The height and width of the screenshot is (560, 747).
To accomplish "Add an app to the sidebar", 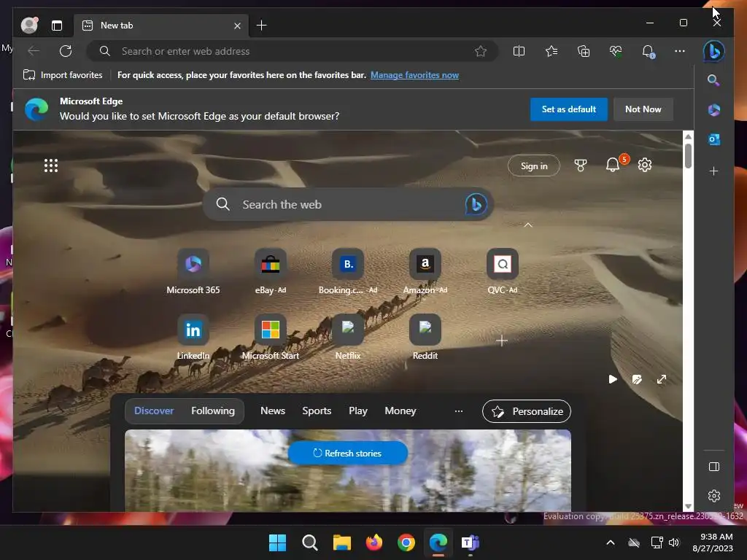I will coord(713,171).
